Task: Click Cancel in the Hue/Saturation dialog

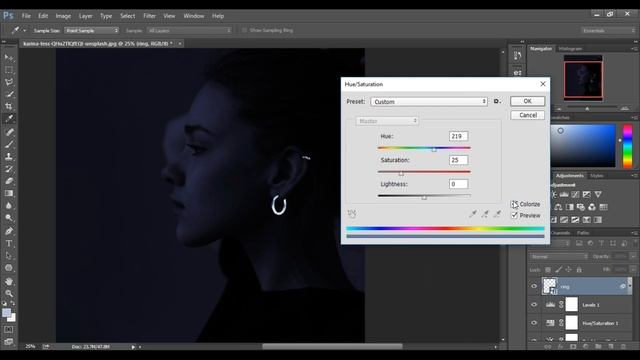Action: click(x=527, y=115)
